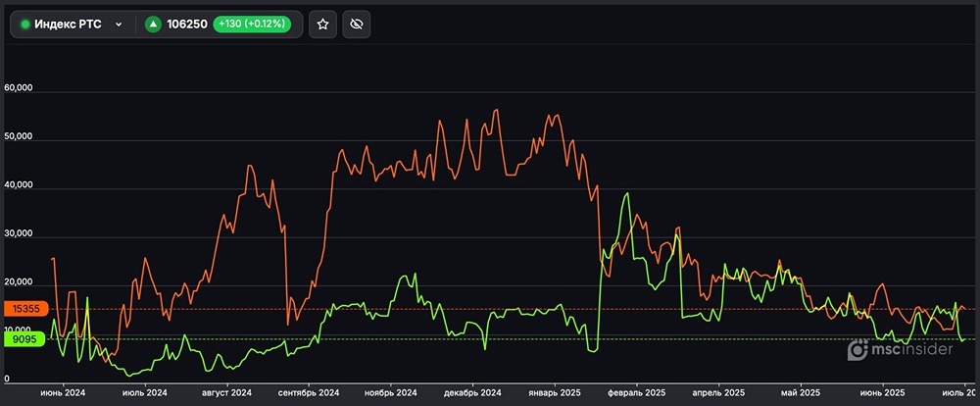Click the 60,000 value axis label

[x=19, y=88]
